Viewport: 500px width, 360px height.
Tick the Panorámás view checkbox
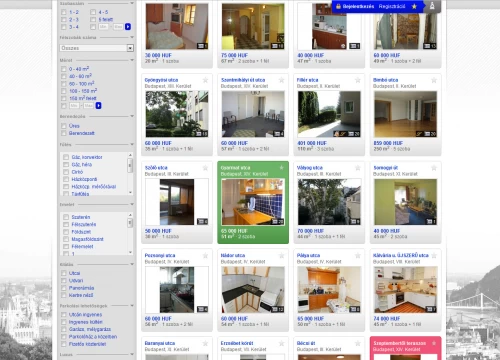point(64,288)
